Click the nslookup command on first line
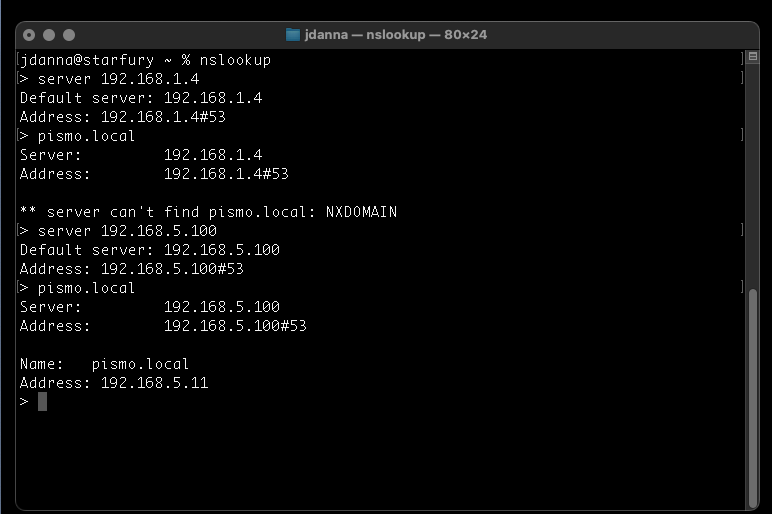 235,61
